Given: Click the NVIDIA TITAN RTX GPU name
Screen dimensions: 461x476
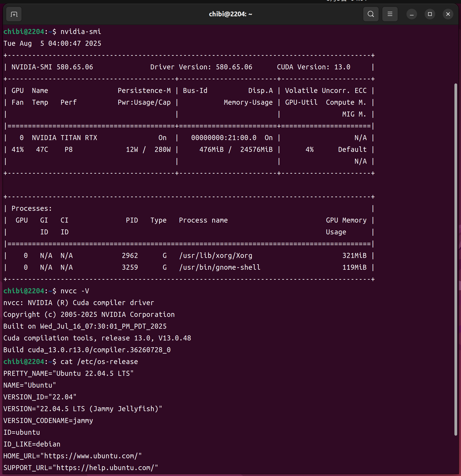Looking at the screenshot, I should point(64,138).
